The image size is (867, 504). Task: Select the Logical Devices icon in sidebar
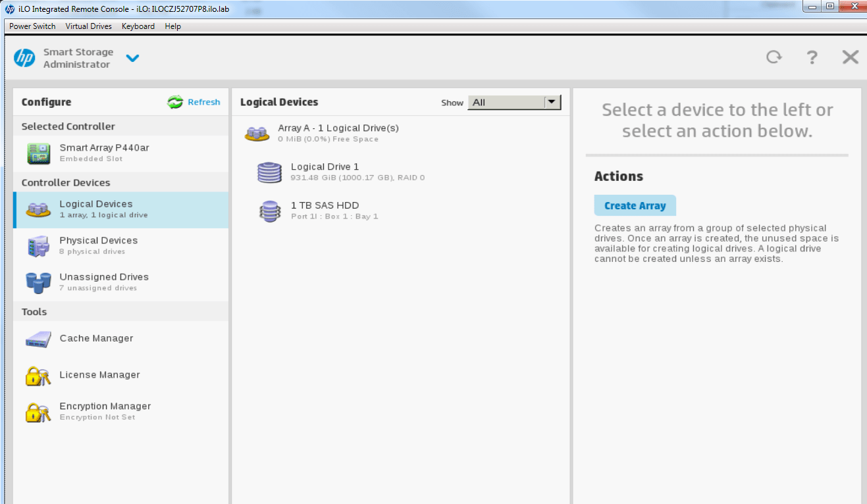click(x=38, y=210)
